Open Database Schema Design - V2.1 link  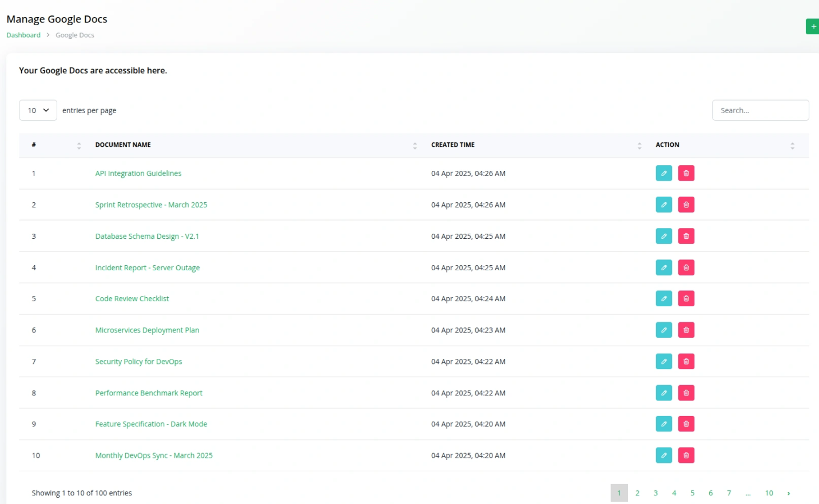click(x=147, y=236)
